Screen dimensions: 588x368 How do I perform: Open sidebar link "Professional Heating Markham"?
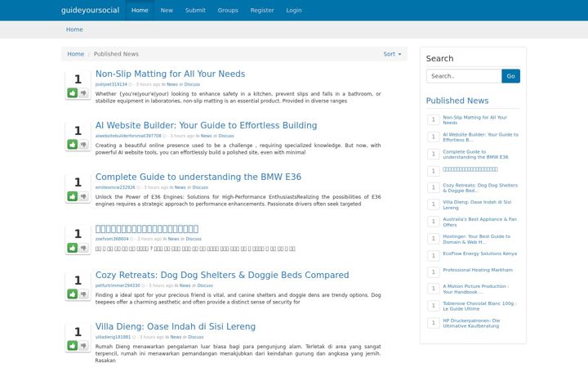(x=478, y=270)
